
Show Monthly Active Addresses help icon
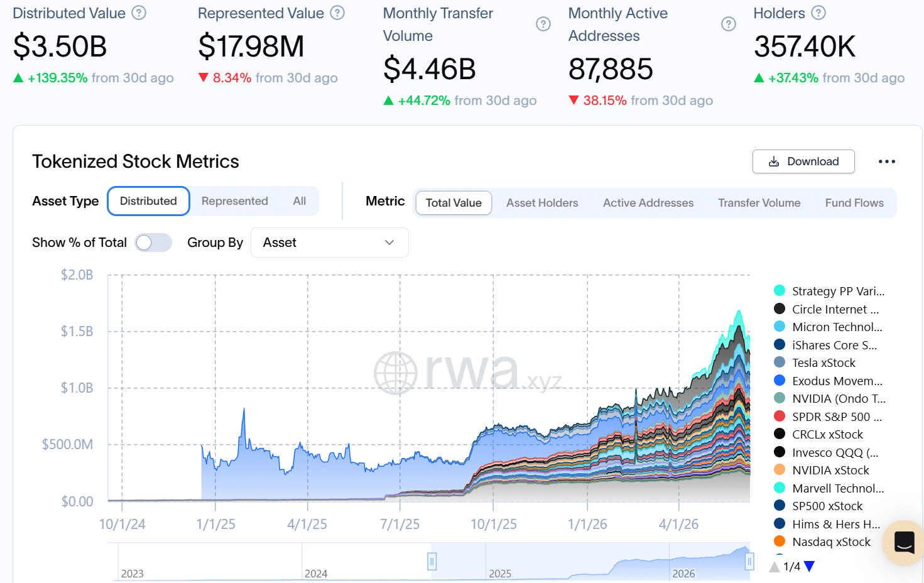coord(729,24)
